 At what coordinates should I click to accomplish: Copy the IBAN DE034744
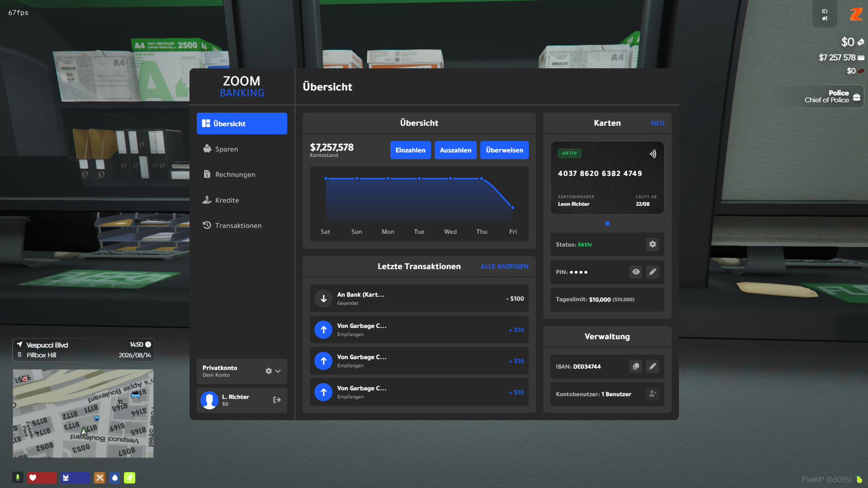pyautogui.click(x=636, y=366)
